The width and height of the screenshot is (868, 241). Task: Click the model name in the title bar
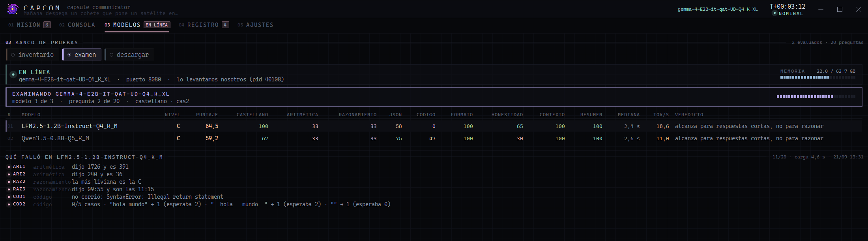pyautogui.click(x=718, y=9)
